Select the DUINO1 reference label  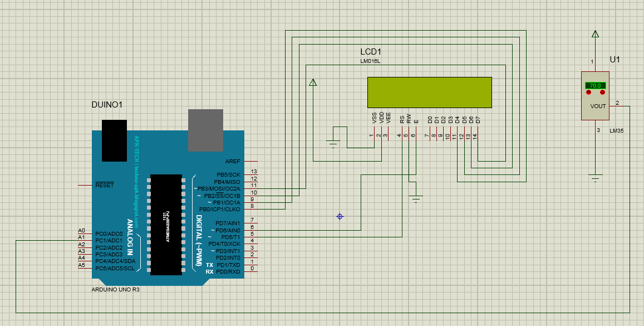[107, 104]
